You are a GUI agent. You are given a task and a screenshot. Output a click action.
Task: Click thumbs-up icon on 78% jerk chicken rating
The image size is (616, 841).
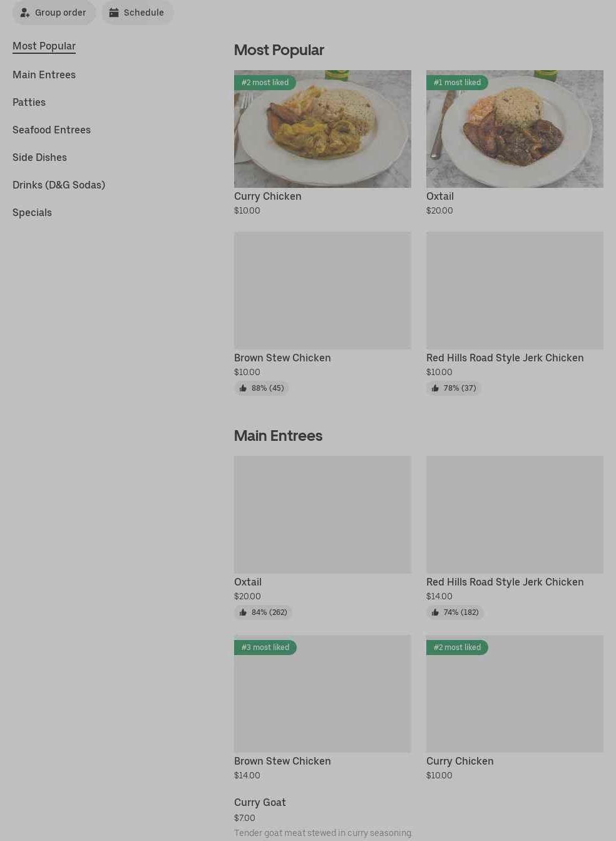click(435, 388)
